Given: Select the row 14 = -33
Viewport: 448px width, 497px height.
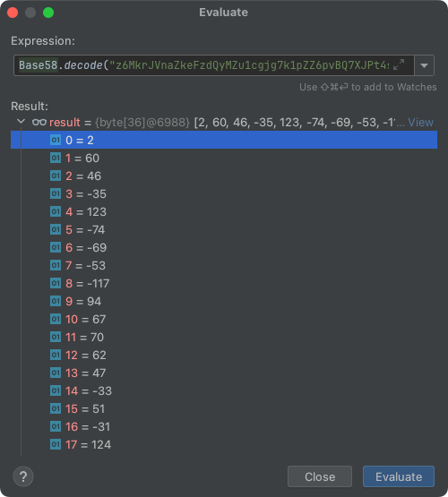Looking at the screenshot, I should pyautogui.click(x=224, y=390).
